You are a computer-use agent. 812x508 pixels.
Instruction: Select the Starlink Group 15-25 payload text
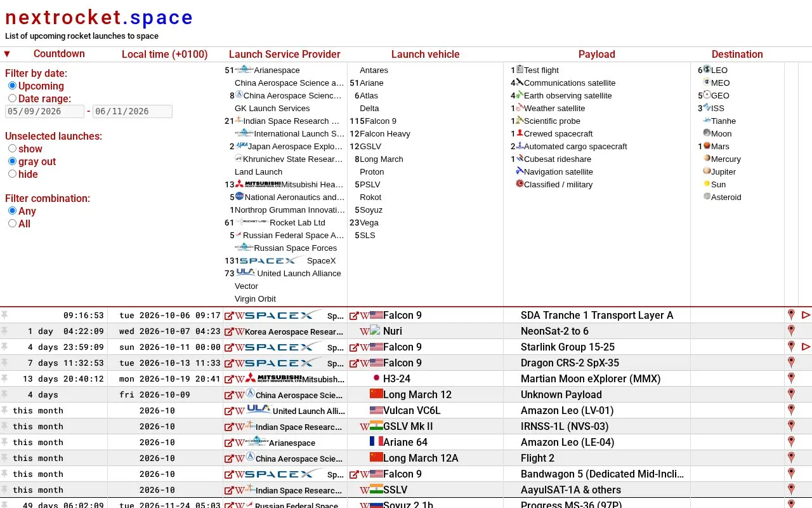(568, 347)
